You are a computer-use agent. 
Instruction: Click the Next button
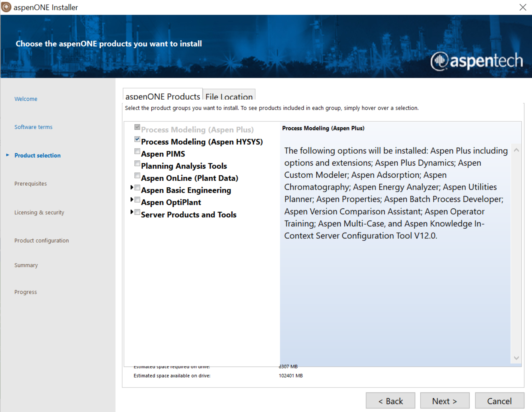click(x=445, y=401)
